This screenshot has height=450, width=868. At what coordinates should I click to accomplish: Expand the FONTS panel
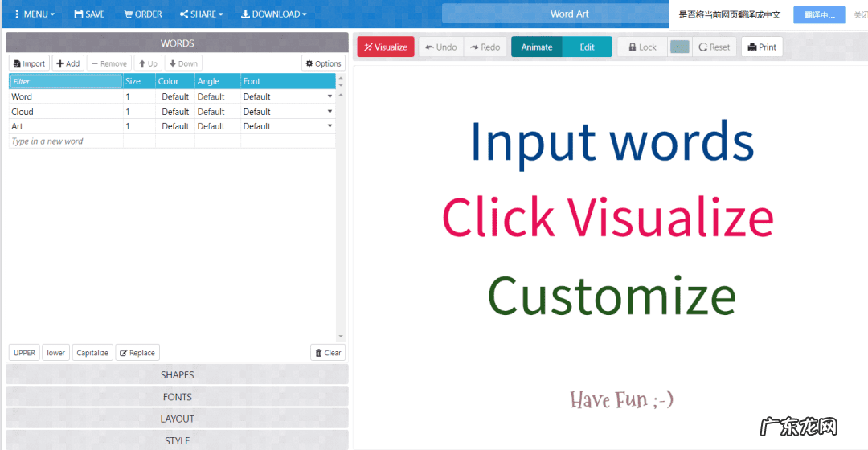[x=177, y=397]
